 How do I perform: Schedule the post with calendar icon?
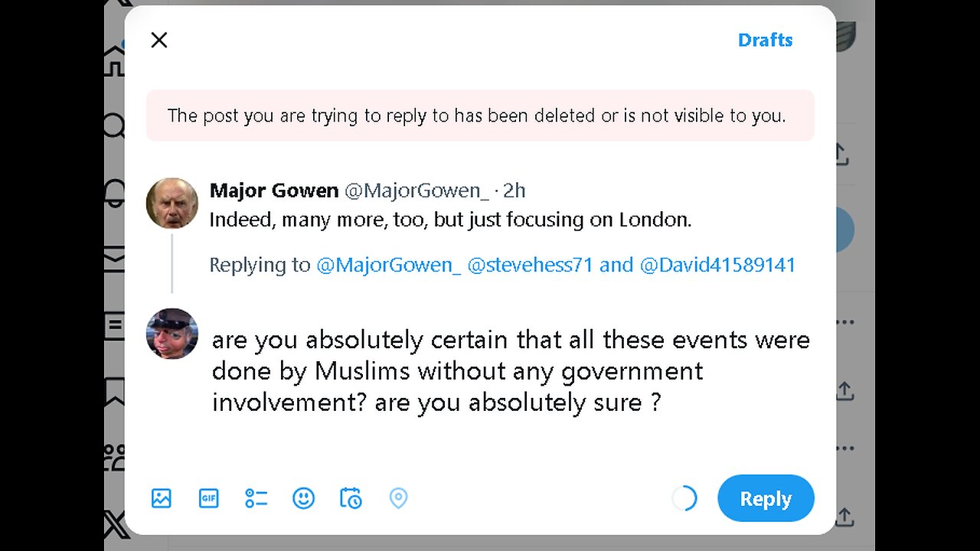[351, 498]
